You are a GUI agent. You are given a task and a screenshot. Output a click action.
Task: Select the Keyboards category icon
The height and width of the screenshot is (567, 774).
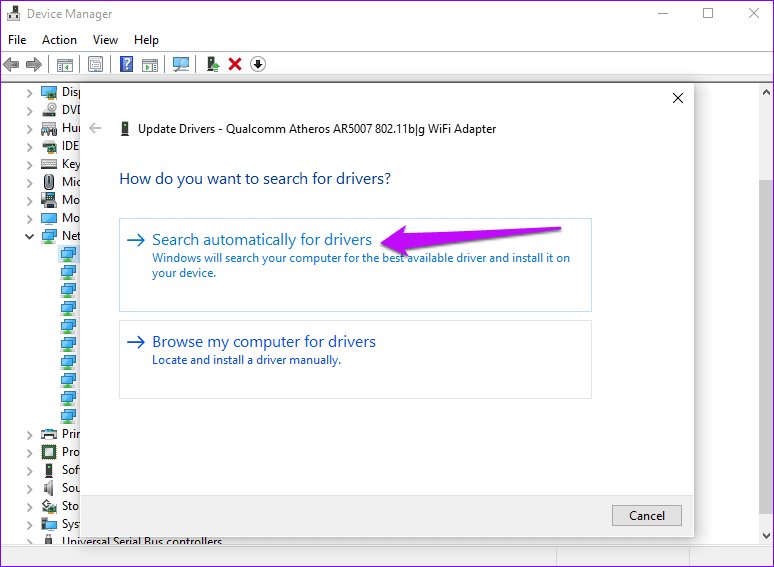(49, 164)
